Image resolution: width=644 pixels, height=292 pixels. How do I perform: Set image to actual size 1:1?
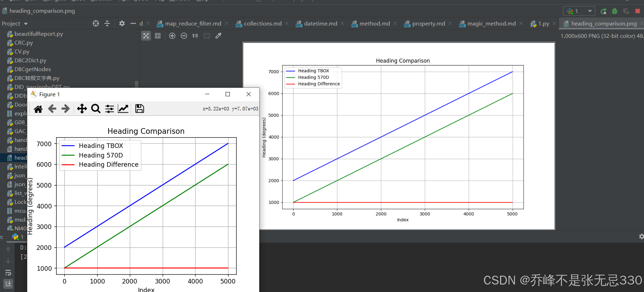[x=195, y=36]
